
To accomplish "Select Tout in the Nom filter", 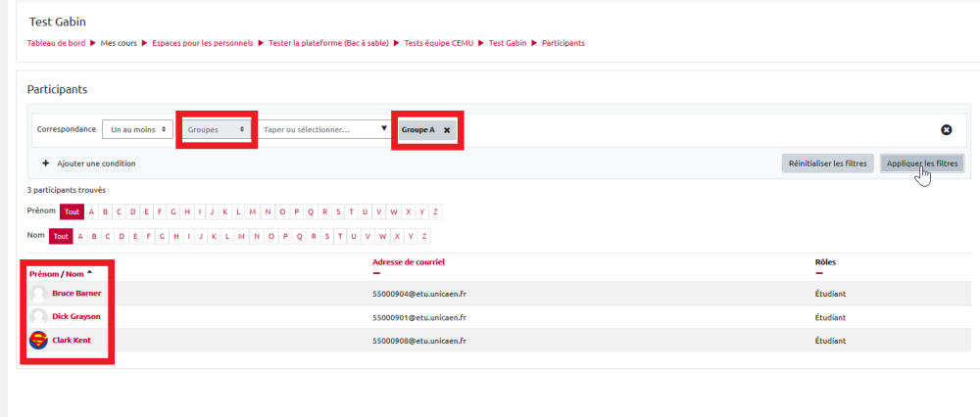I will coord(61,236).
